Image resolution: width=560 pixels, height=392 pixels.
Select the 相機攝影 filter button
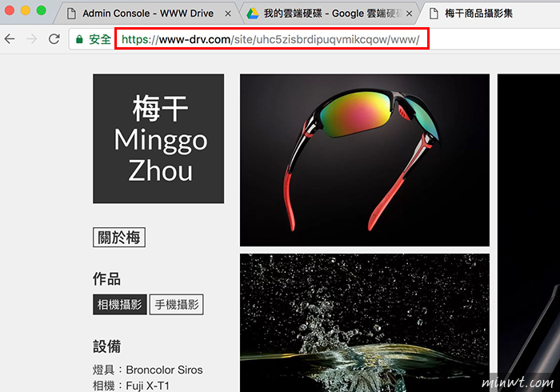click(120, 305)
